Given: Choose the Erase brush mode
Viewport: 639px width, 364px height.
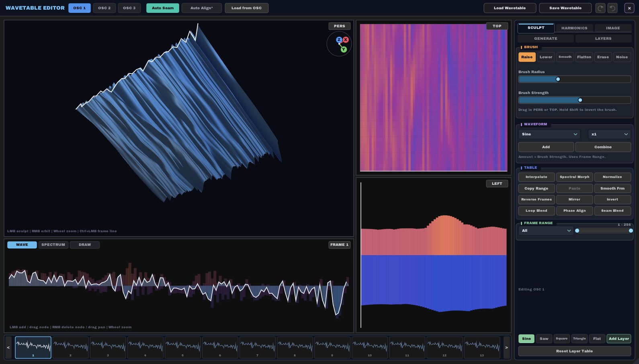Looking at the screenshot, I should click(x=603, y=57).
